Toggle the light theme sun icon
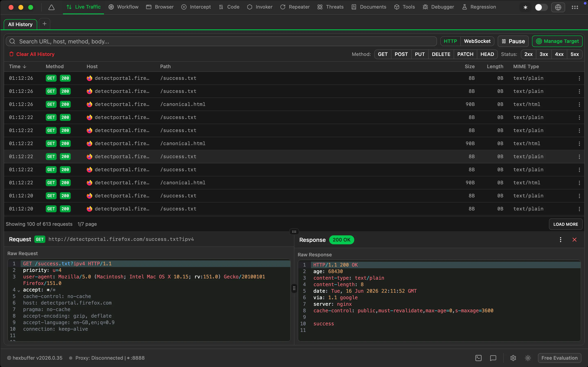The image size is (588, 367). click(x=528, y=358)
